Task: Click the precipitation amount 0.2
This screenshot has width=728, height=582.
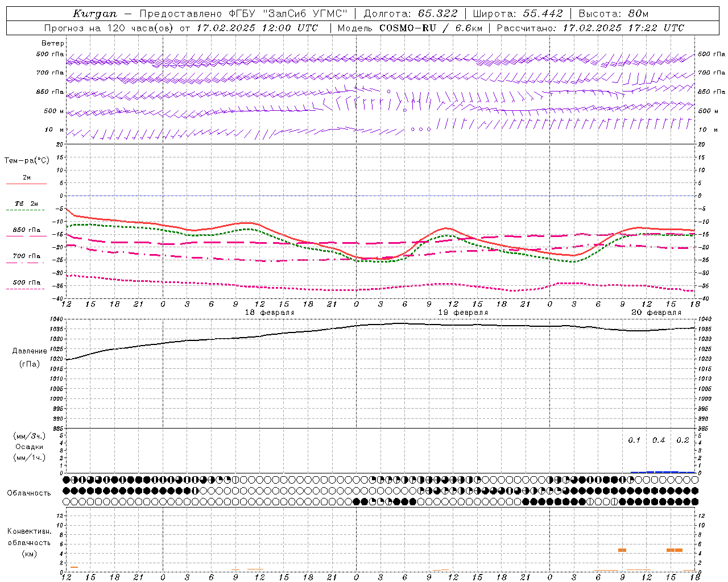Action: click(682, 440)
